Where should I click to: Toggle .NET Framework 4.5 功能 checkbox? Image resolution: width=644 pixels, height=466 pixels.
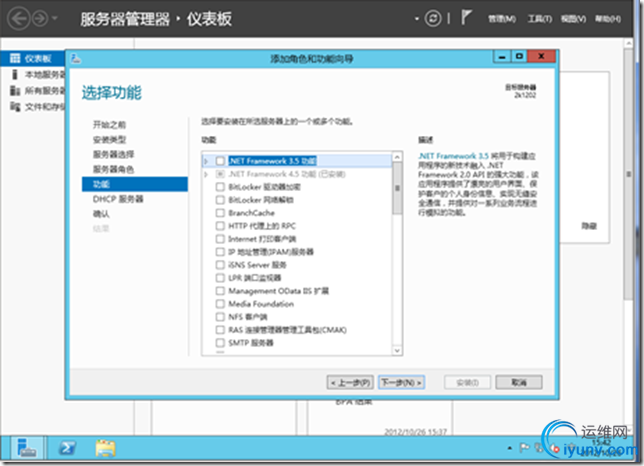220,174
